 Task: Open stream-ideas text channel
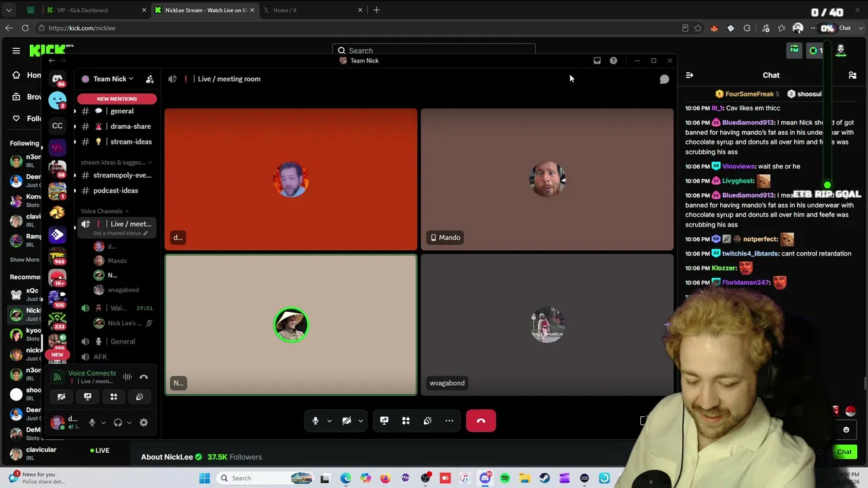click(117, 142)
